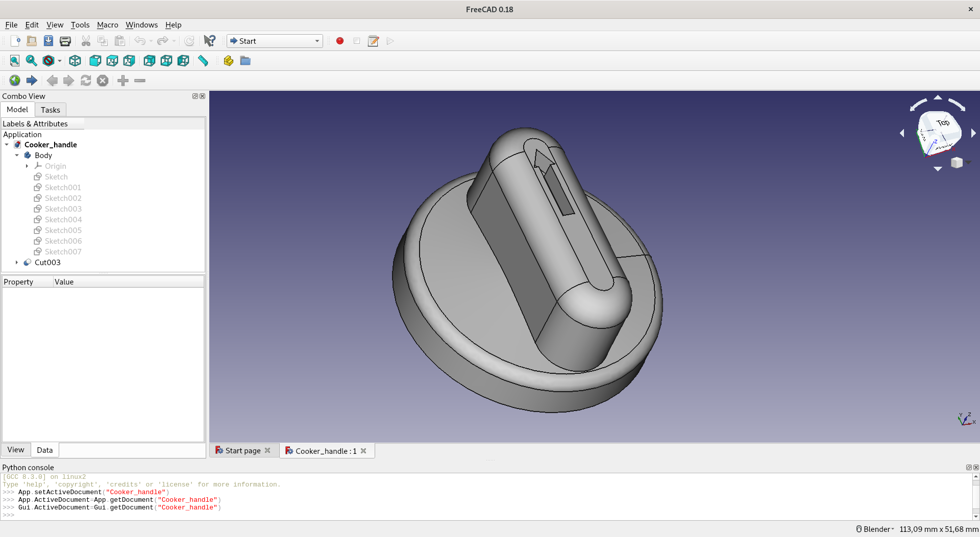Switch to Right view icon
Viewport: 980px width, 537px height.
(129, 61)
